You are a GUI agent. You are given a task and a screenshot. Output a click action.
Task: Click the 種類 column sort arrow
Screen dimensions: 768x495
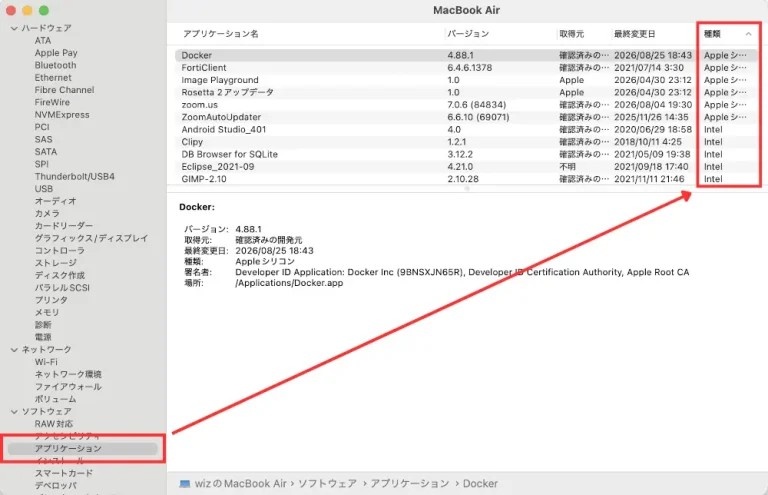pos(748,34)
